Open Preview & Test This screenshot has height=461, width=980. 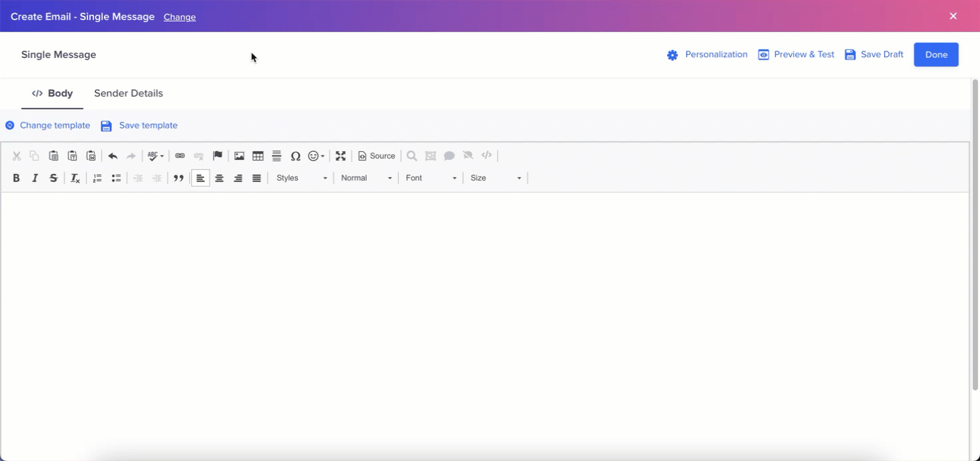(x=796, y=55)
